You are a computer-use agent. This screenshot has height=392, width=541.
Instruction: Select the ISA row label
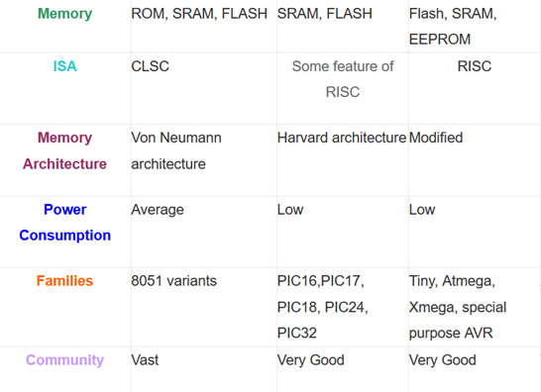pyautogui.click(x=64, y=66)
